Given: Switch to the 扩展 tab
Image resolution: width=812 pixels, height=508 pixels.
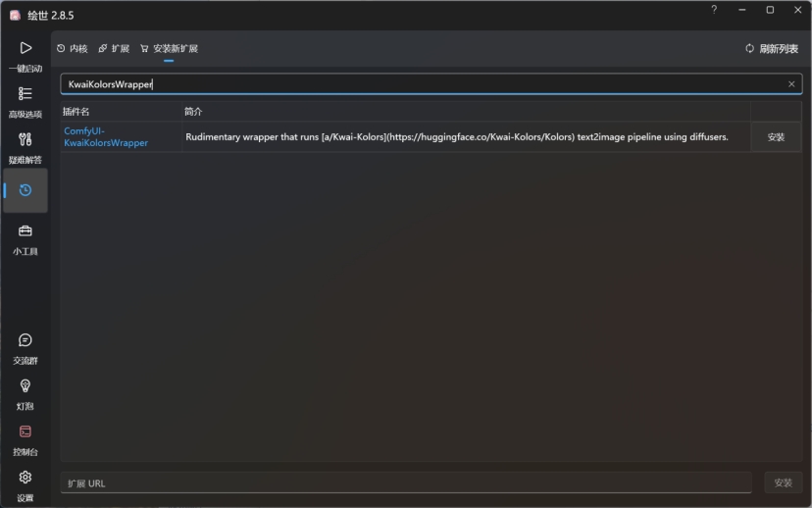Looking at the screenshot, I should [x=114, y=49].
